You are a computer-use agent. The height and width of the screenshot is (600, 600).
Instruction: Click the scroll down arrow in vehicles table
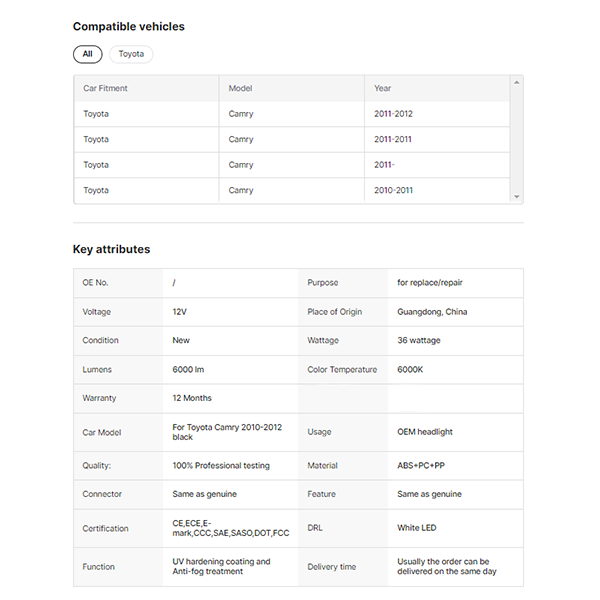tap(516, 197)
